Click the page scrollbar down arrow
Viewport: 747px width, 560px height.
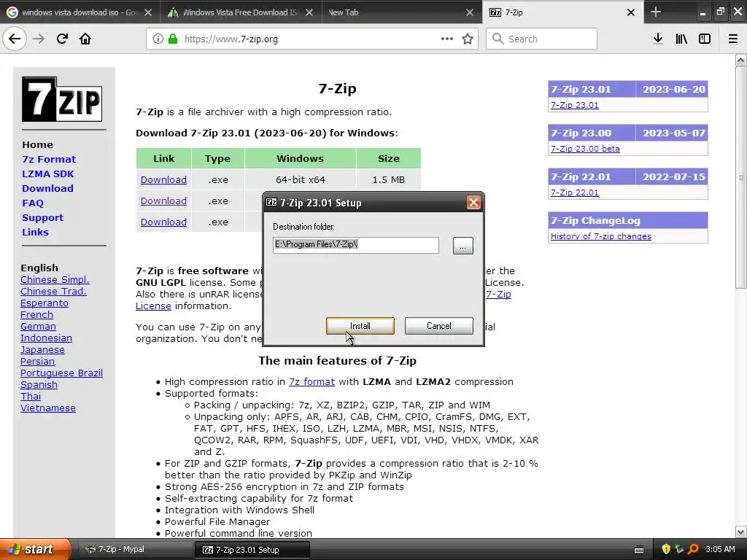click(741, 532)
